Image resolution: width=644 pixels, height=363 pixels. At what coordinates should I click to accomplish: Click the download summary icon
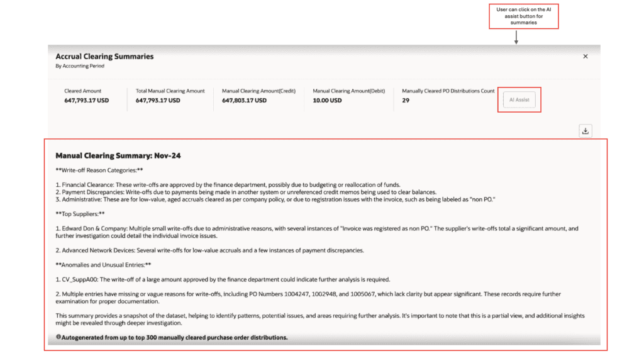585,131
